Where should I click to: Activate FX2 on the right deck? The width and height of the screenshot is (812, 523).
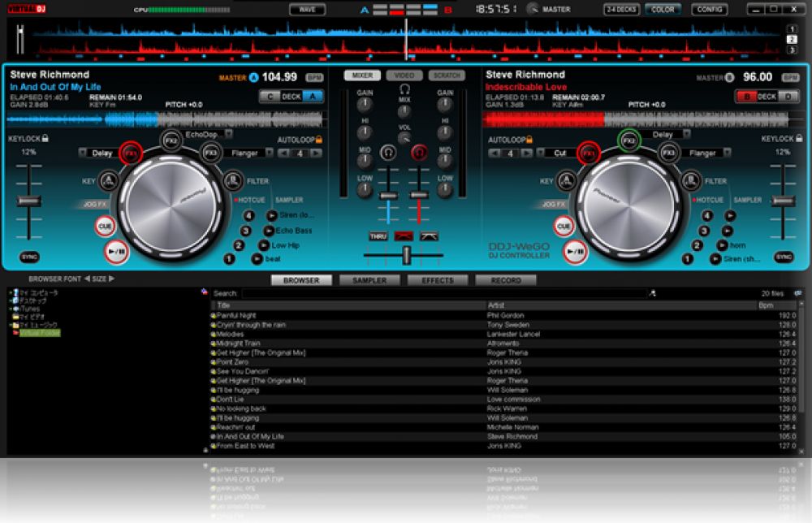click(628, 140)
